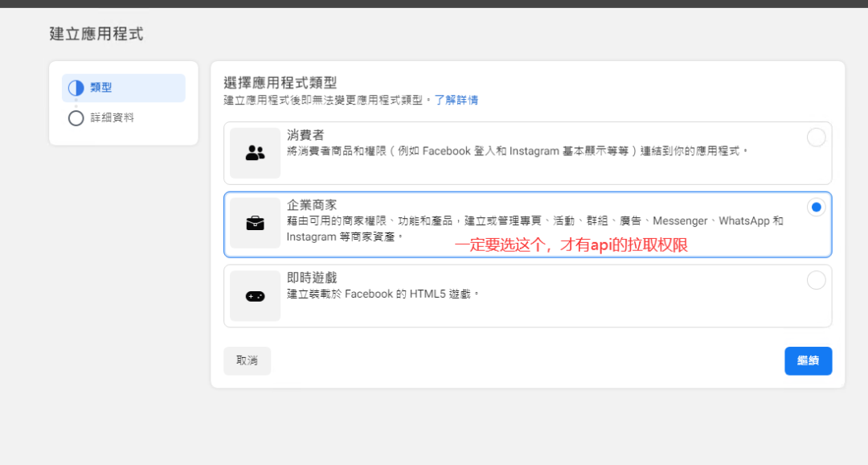Click the 消費者 people icon
Viewport: 868px width, 465px height.
(x=256, y=153)
